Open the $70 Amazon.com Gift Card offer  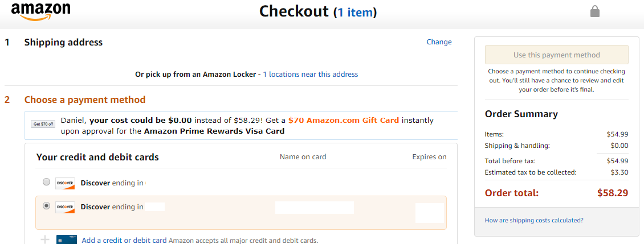click(x=344, y=121)
